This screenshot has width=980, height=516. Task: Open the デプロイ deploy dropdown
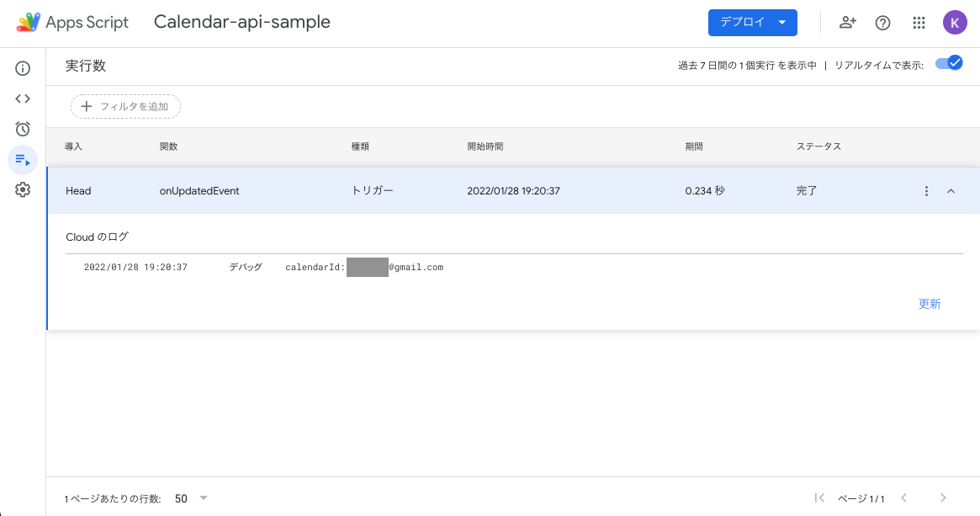[x=752, y=23]
